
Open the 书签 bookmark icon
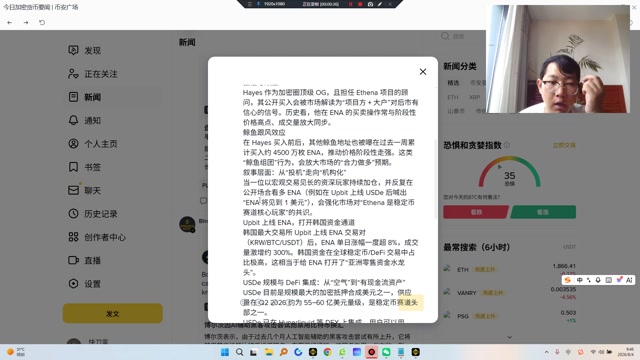pos(73,167)
